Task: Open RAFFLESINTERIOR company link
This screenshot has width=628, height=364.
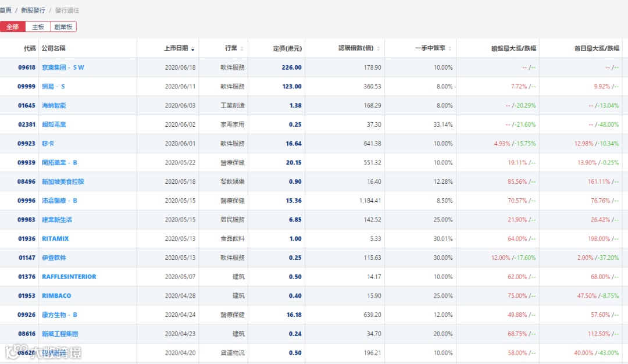Action: tap(69, 277)
